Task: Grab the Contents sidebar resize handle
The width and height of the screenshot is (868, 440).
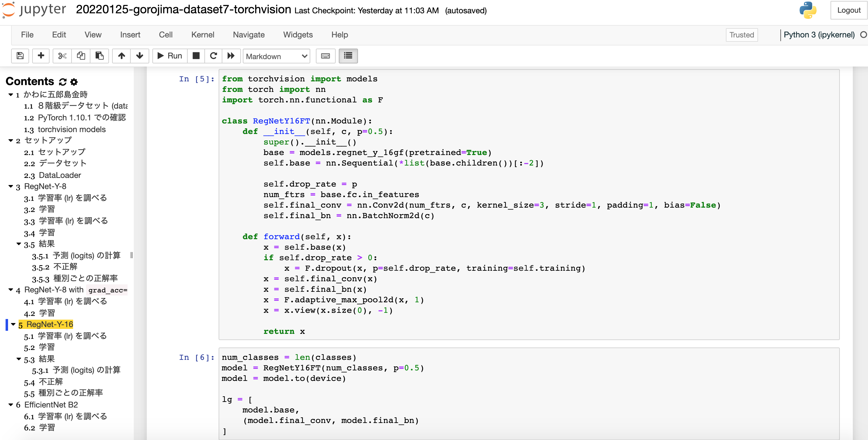Action: click(131, 255)
